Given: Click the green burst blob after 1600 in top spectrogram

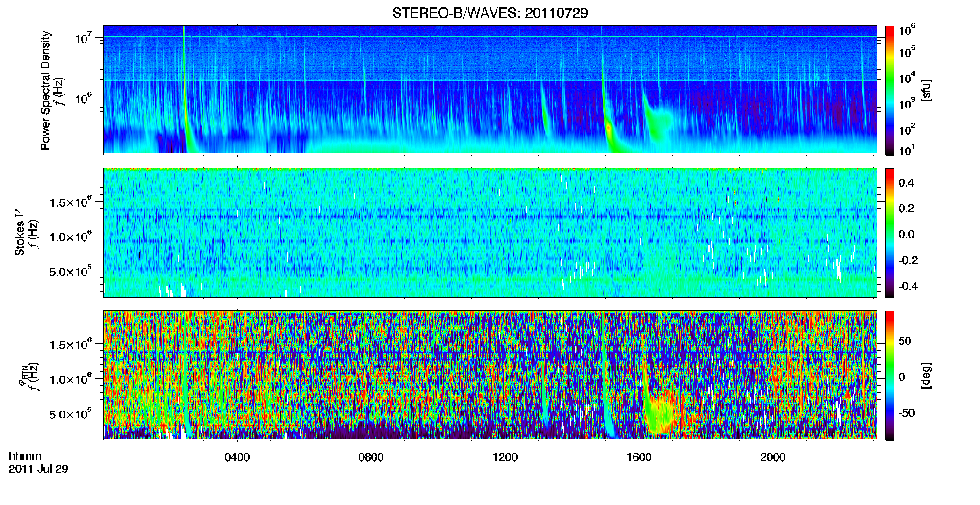Looking at the screenshot, I should (658, 120).
